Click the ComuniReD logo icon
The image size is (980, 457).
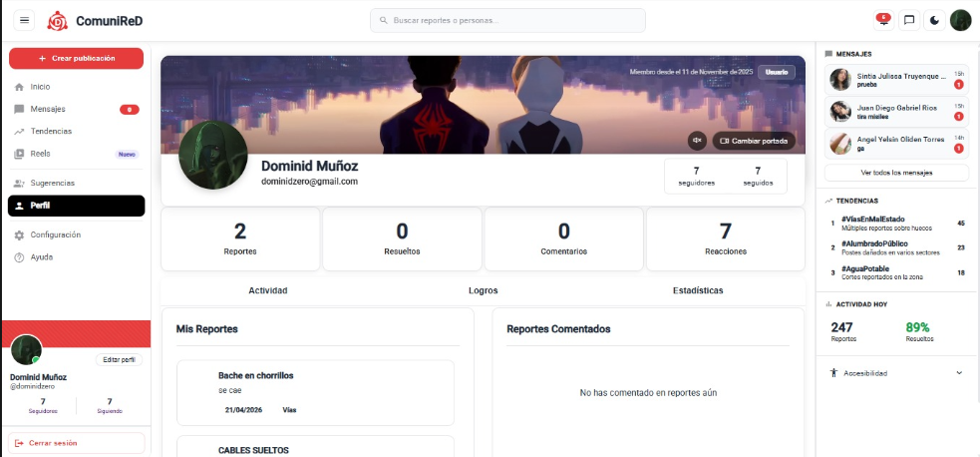[58, 21]
